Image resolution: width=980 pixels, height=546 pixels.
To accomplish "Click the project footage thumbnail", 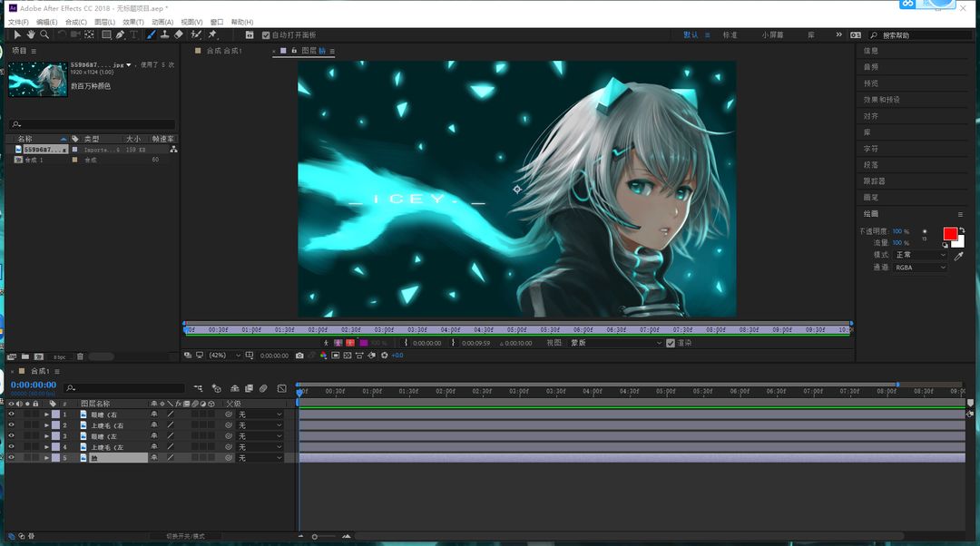I will [37, 79].
